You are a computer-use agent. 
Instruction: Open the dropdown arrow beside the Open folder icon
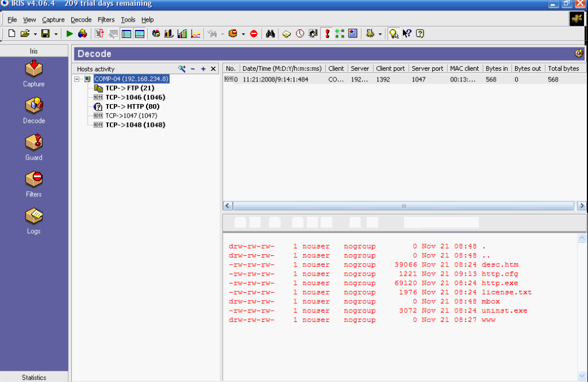(x=35, y=34)
